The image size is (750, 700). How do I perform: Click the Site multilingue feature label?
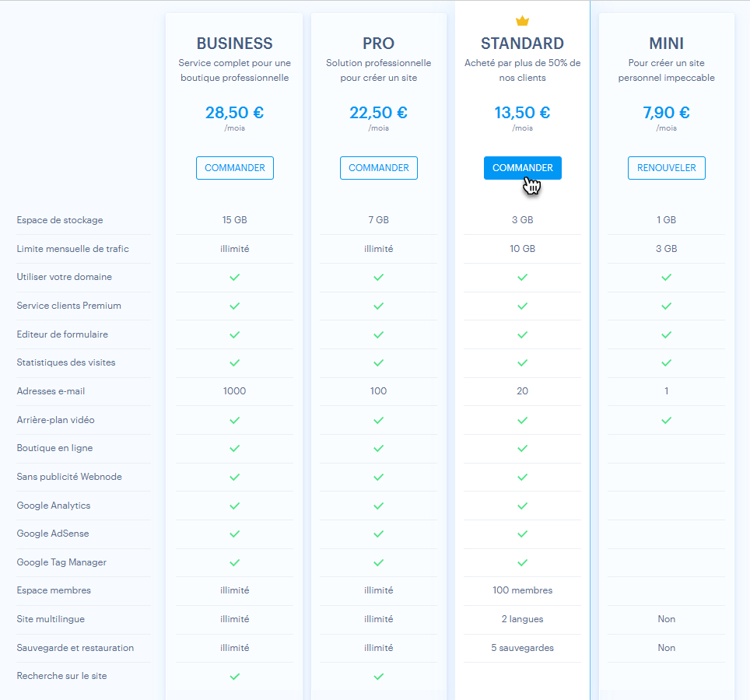(51, 619)
